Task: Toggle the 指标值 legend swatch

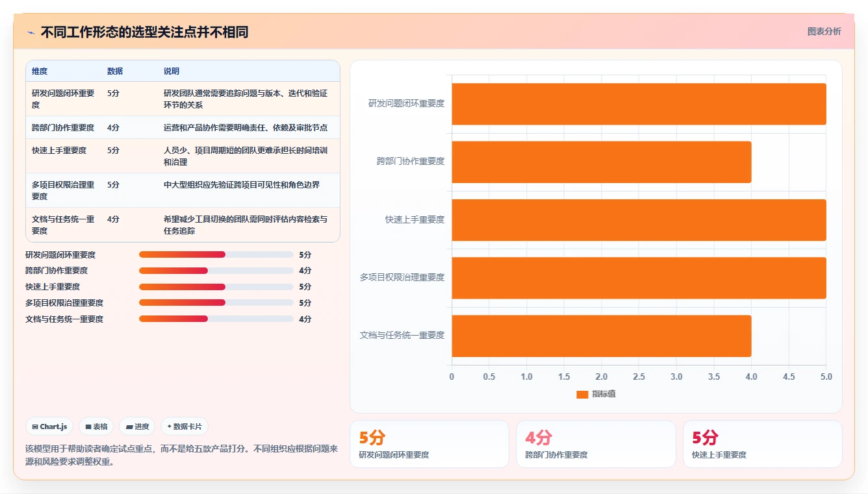Action: [582, 394]
